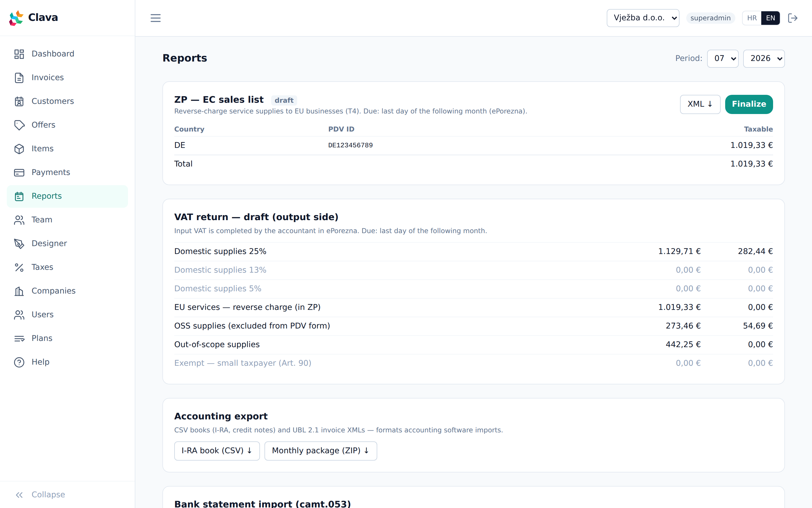The width and height of the screenshot is (812, 508).
Task: Click the Help question mark icon
Action: coord(19,362)
